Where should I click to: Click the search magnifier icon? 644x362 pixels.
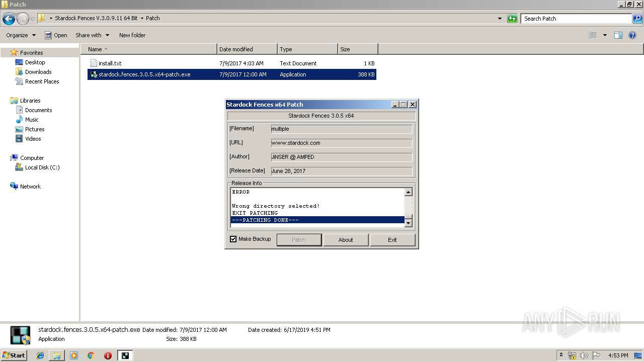pyautogui.click(x=637, y=19)
